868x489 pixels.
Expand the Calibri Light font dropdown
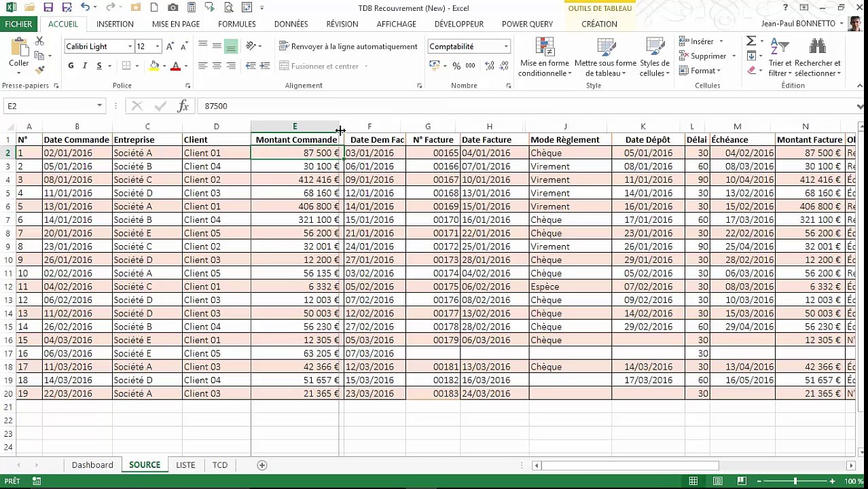click(130, 46)
